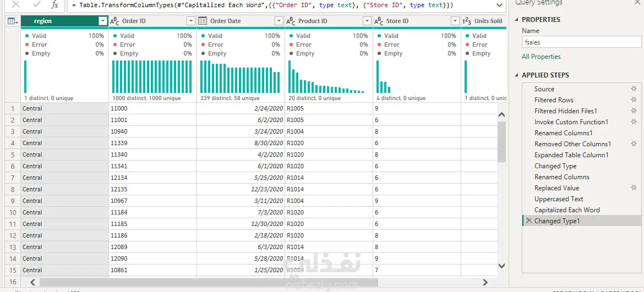
Task: Click 123 type icon of Units Sold column
Action: pos(467,21)
